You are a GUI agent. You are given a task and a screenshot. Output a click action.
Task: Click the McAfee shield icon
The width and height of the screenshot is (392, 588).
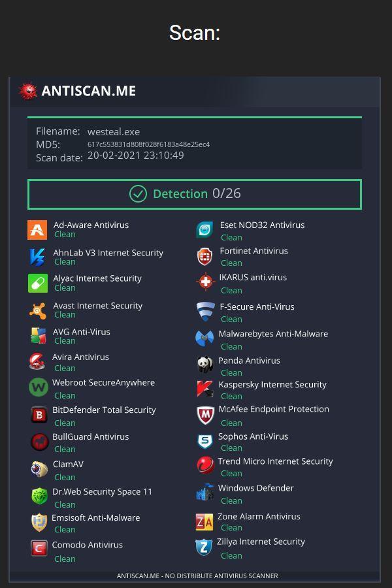(x=206, y=415)
